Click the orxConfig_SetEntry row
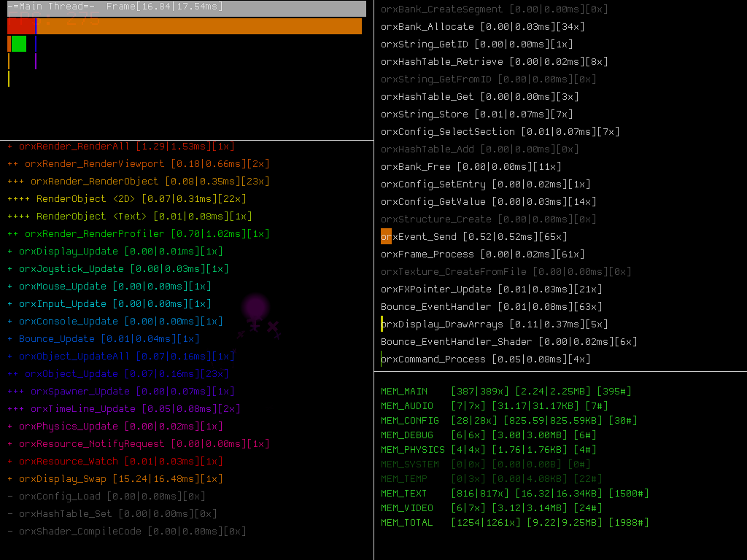The image size is (747, 560). tap(485, 184)
